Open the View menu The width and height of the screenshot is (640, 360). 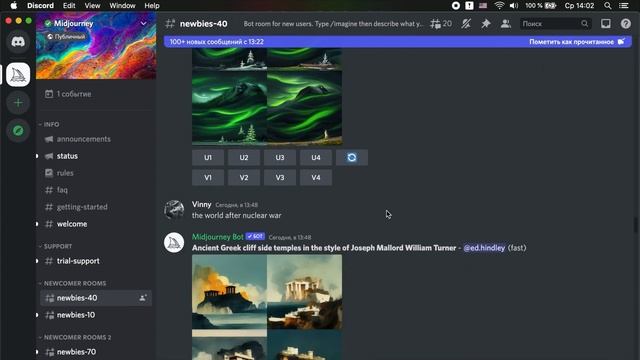click(92, 6)
